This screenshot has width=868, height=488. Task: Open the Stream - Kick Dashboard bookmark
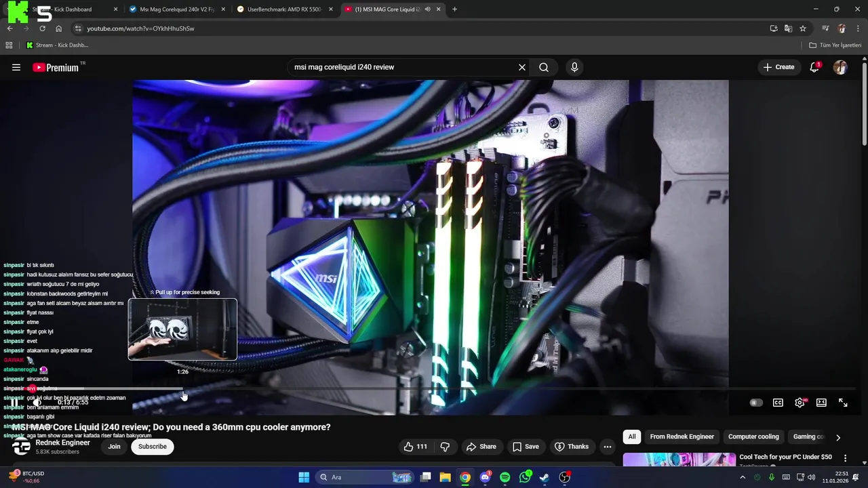57,45
